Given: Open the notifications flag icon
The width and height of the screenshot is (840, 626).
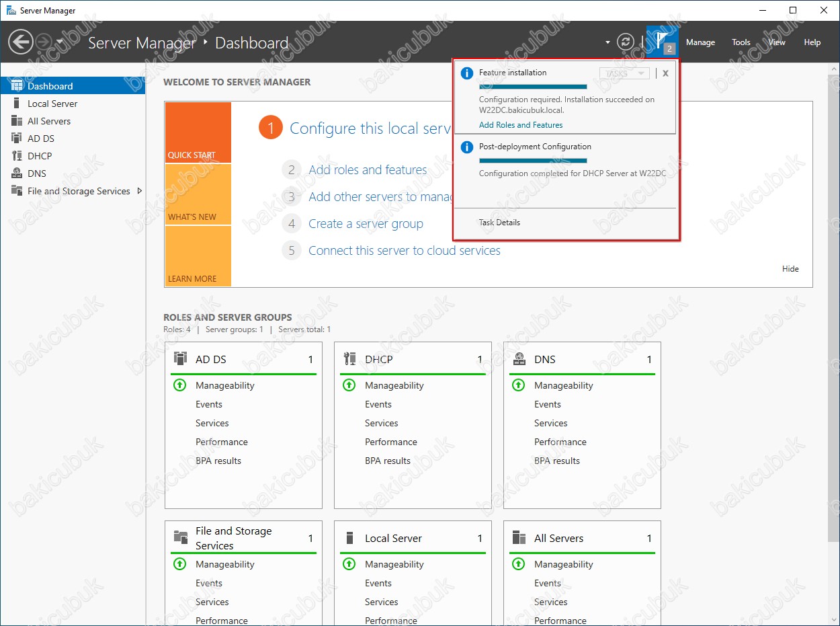Looking at the screenshot, I should click(x=662, y=42).
